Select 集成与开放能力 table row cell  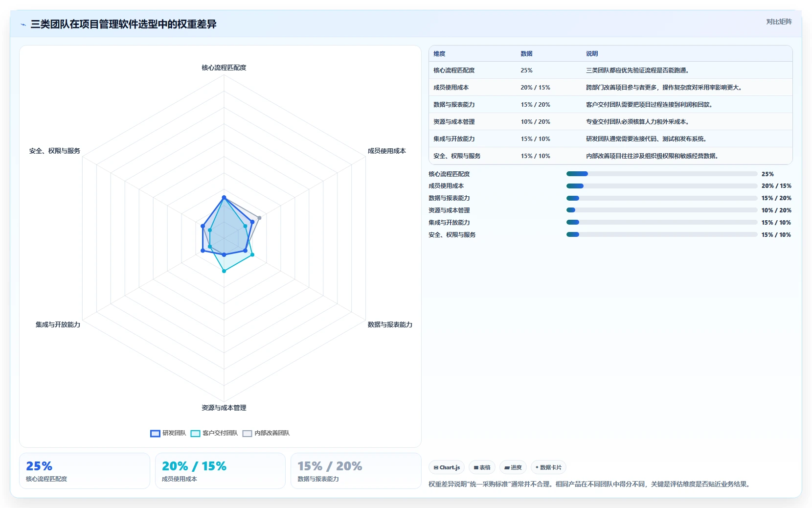(x=454, y=139)
